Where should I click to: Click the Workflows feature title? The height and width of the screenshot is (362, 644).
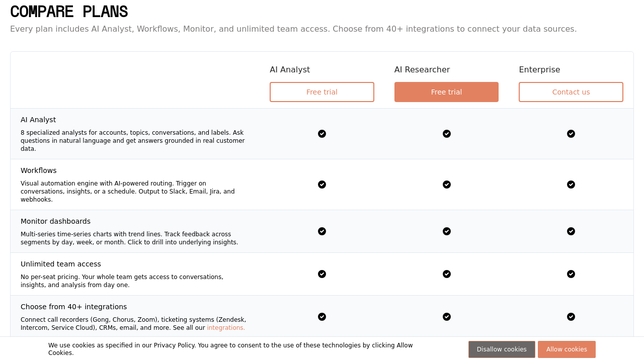[39, 170]
